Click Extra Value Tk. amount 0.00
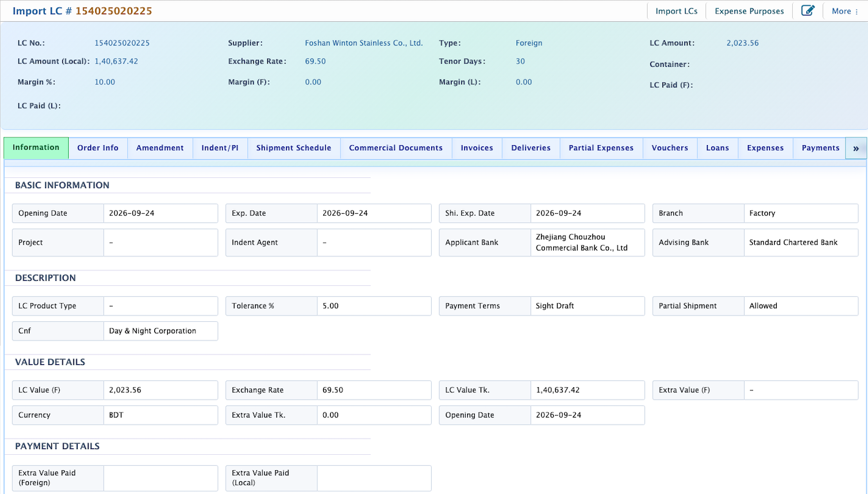The image size is (868, 494). point(374,415)
